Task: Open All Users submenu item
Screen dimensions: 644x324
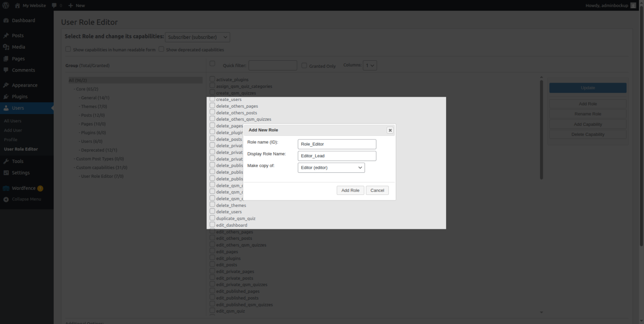Action: click(13, 121)
